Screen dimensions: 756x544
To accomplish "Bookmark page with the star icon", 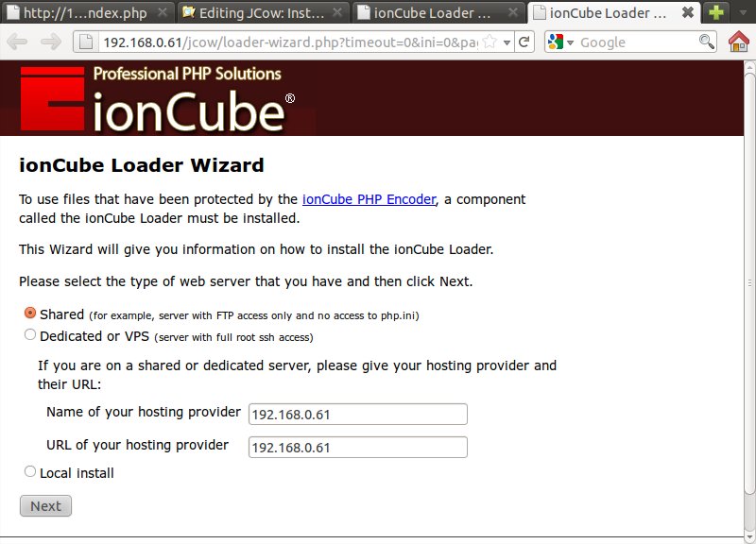I will tap(490, 42).
